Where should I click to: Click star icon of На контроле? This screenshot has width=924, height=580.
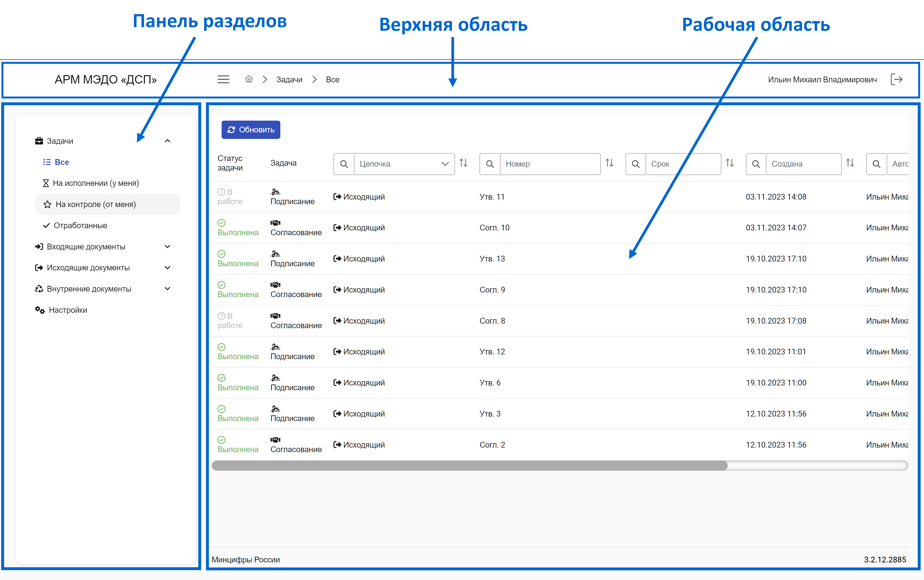[x=47, y=204]
